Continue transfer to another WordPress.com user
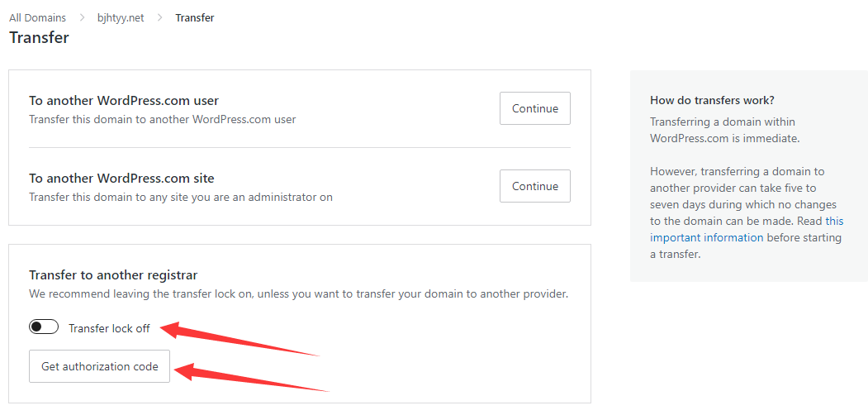The height and width of the screenshot is (415, 868). (x=534, y=108)
